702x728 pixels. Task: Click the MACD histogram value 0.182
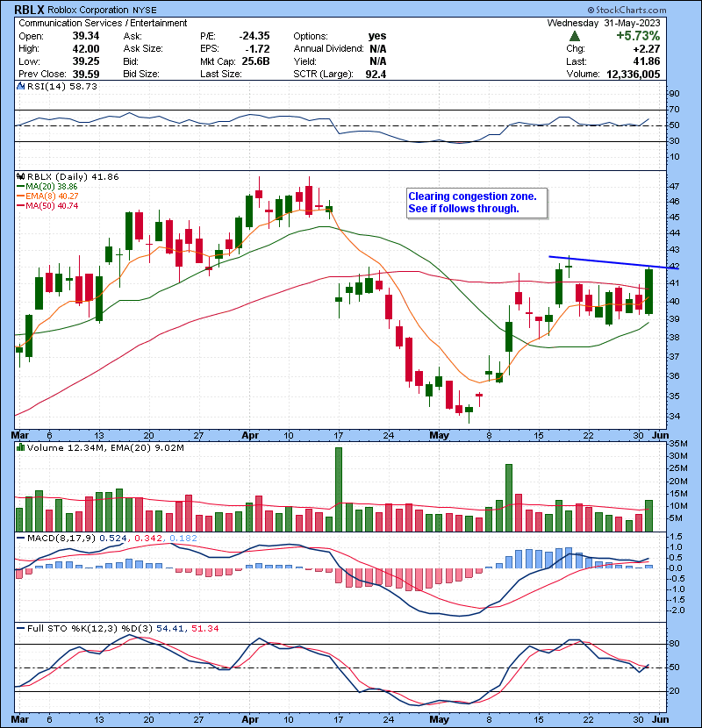[x=183, y=539]
